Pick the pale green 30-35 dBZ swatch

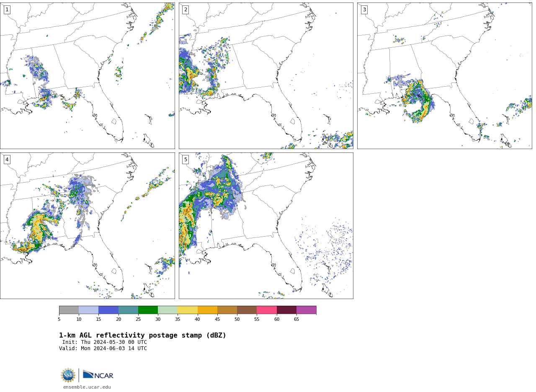167,310
